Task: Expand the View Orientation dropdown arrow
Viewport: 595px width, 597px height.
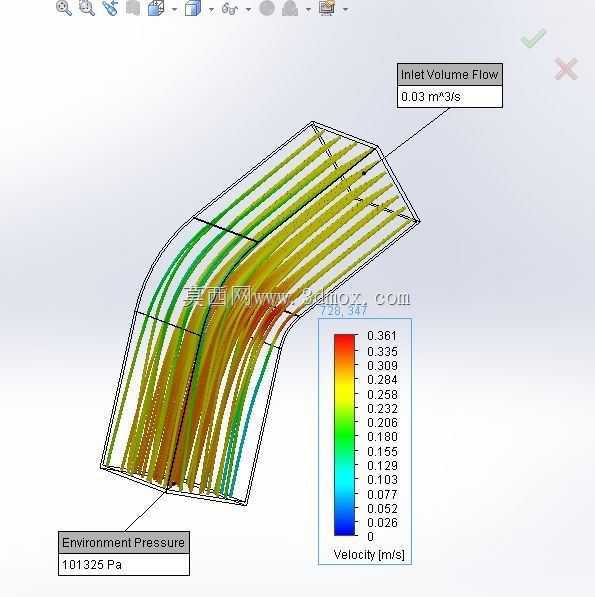Action: click(174, 9)
